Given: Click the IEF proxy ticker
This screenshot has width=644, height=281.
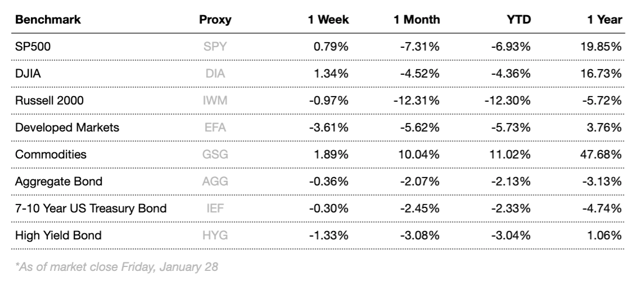Looking at the screenshot, I should [x=214, y=208].
